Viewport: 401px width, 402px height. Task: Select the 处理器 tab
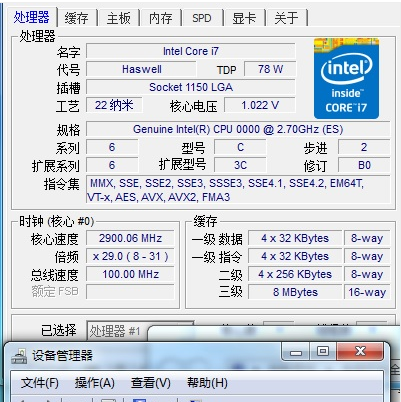point(32,17)
